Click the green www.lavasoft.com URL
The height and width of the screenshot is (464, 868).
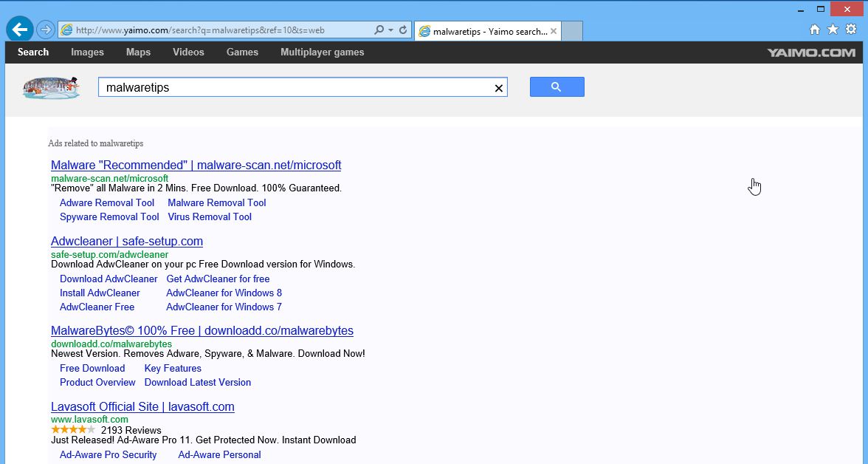(x=90, y=420)
